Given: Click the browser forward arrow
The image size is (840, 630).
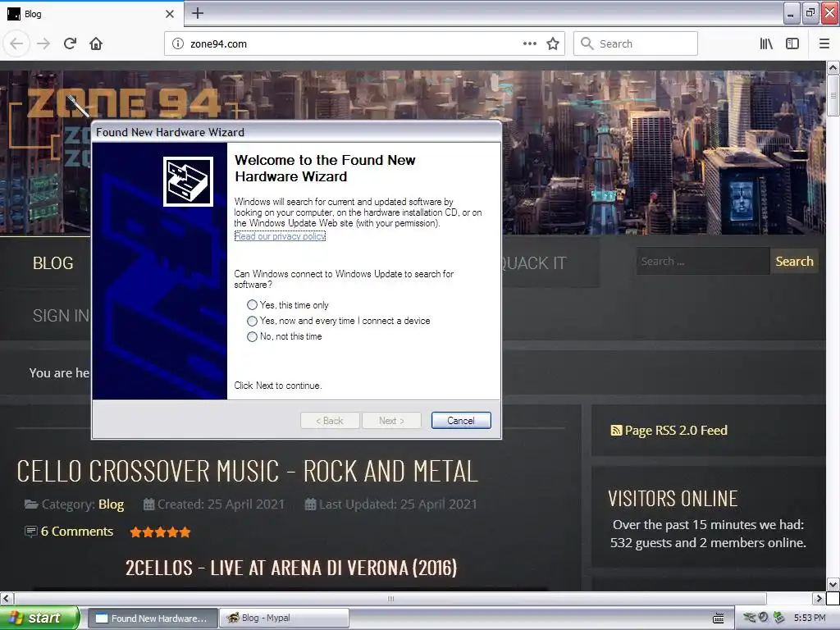Looking at the screenshot, I should [x=43, y=44].
